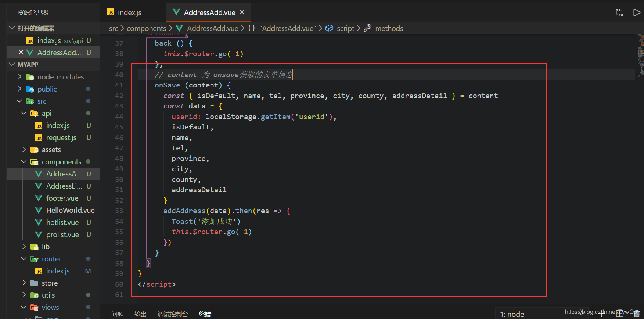This screenshot has height=319, width=644.
Task: Collapse the MYAPP project section
Action: pyautogui.click(x=12, y=64)
